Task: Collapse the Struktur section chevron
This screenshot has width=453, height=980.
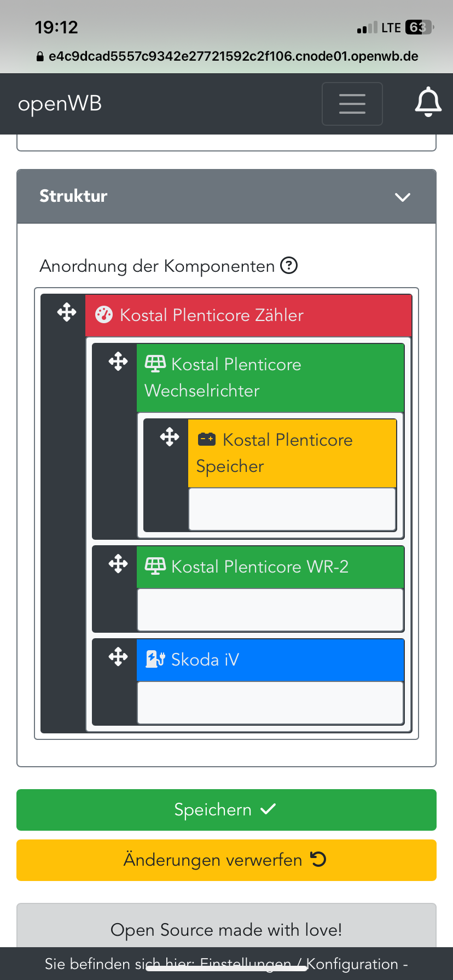Action: [403, 197]
